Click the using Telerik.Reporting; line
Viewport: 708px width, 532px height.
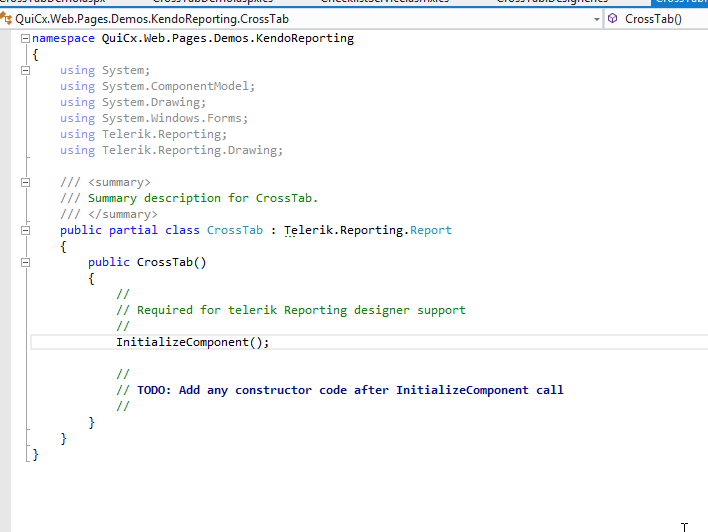(x=144, y=135)
